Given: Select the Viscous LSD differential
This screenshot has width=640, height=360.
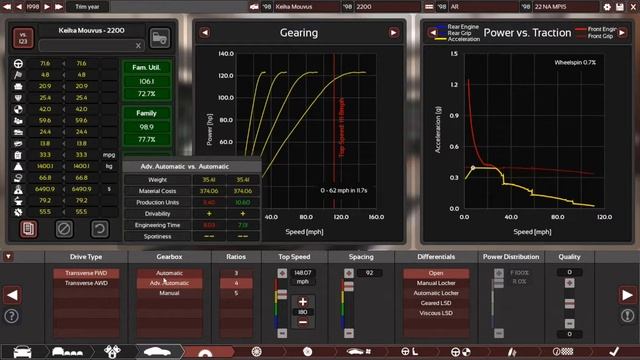Looking at the screenshot, I should [x=436, y=313].
